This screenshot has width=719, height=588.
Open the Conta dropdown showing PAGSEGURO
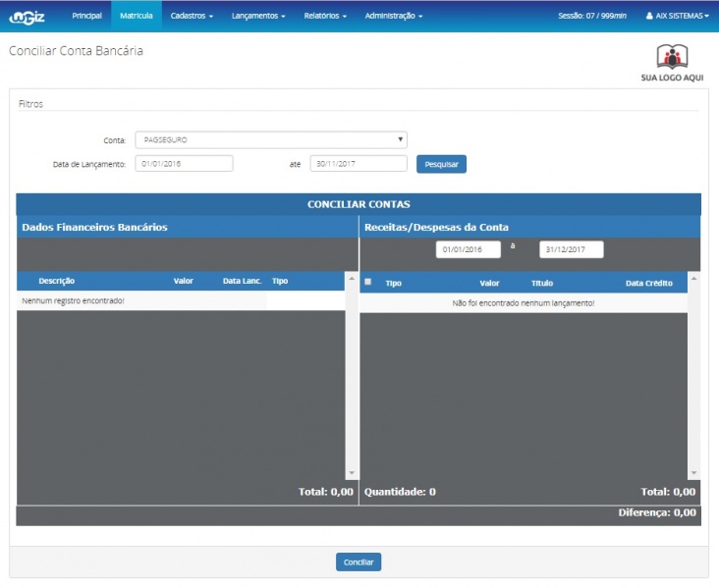click(269, 139)
